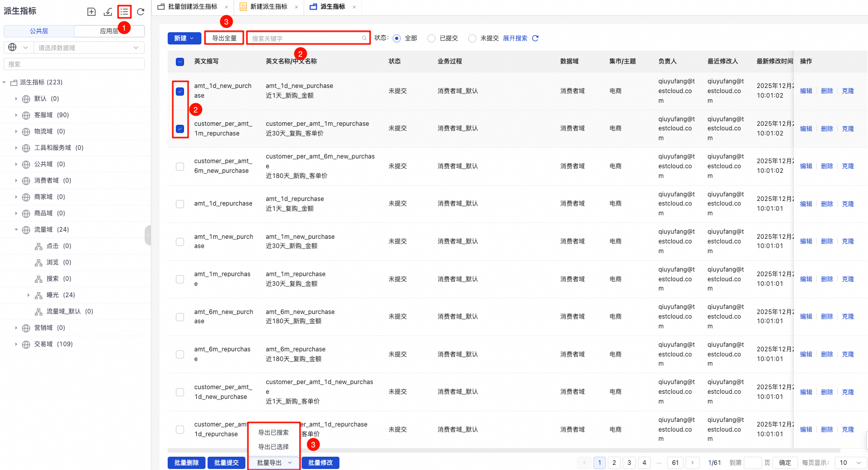Close the 批量创建派生指标 tab
Image resolution: width=868 pixels, height=470 pixels.
click(226, 7)
